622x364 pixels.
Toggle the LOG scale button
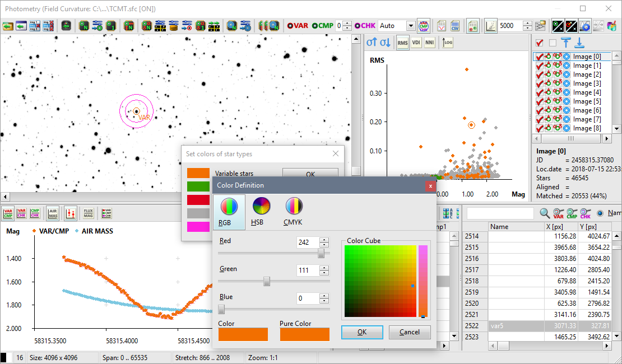click(x=448, y=43)
